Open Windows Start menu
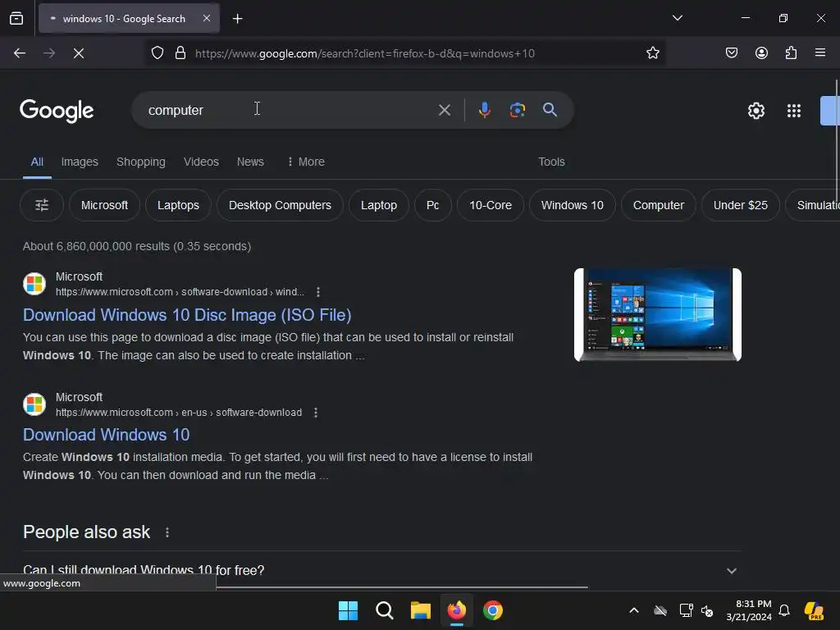 [348, 610]
